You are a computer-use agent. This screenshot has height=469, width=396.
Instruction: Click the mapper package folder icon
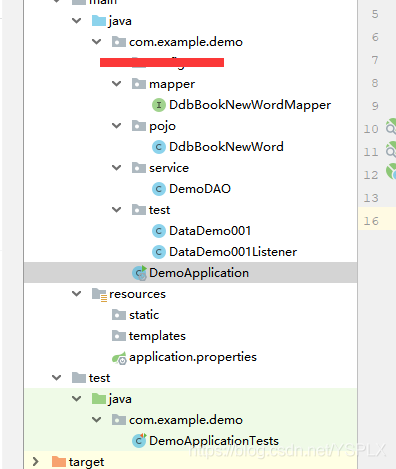coord(139,84)
